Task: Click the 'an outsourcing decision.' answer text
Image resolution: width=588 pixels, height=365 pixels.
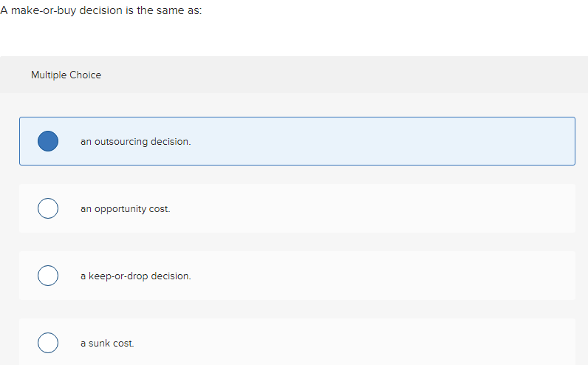Action: (135, 141)
